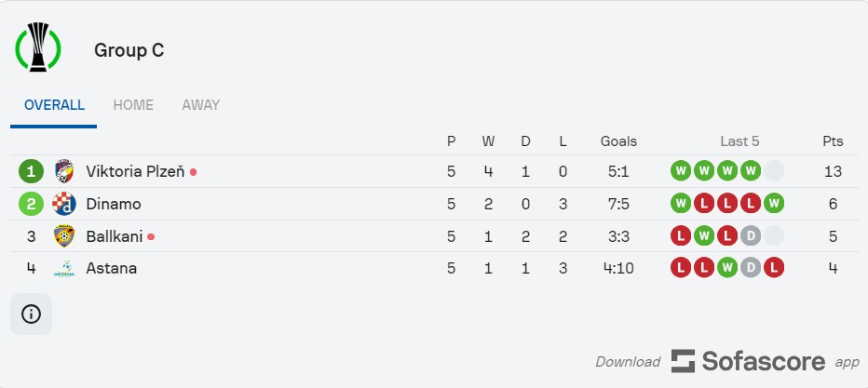Click the green rank 1 badge
The height and width of the screenshot is (388, 868).
(x=31, y=171)
